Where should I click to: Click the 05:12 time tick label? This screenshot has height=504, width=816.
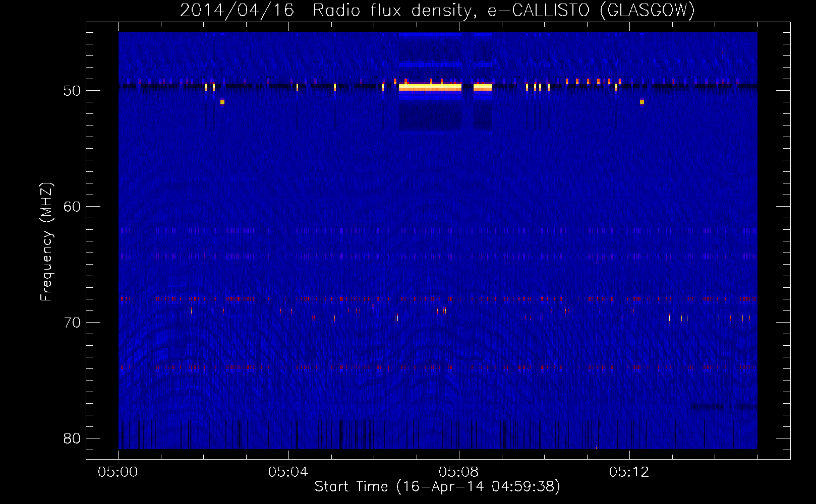[x=629, y=472]
